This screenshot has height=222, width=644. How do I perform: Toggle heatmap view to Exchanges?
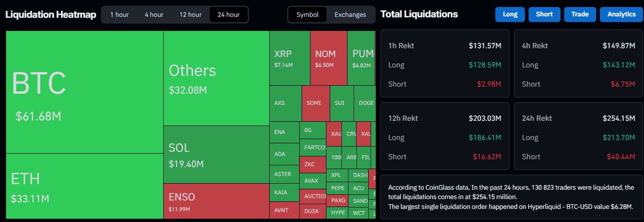(x=350, y=15)
